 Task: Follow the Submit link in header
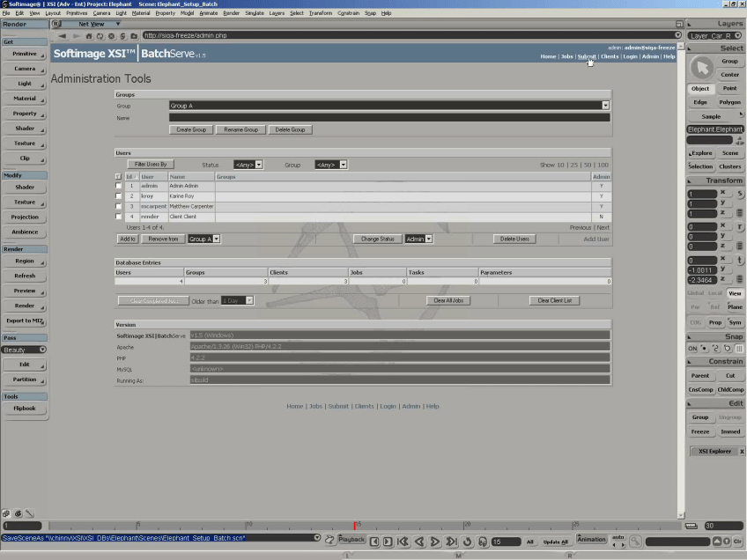[587, 56]
